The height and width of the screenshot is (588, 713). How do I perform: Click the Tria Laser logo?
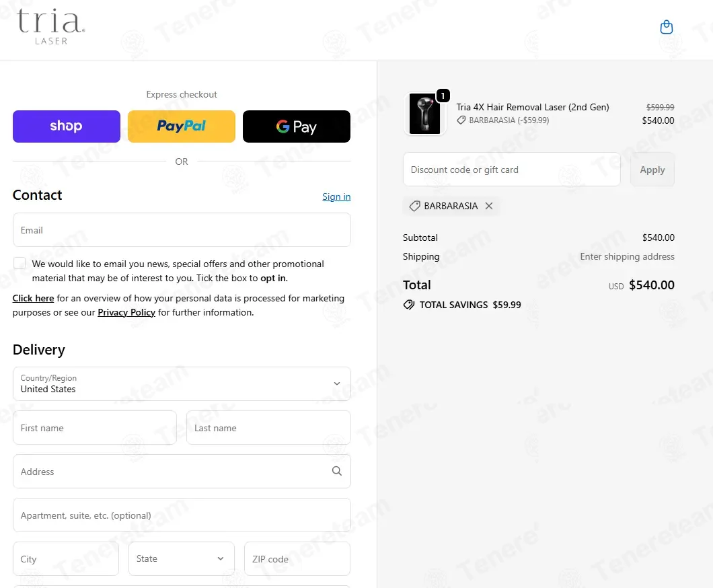50,27
